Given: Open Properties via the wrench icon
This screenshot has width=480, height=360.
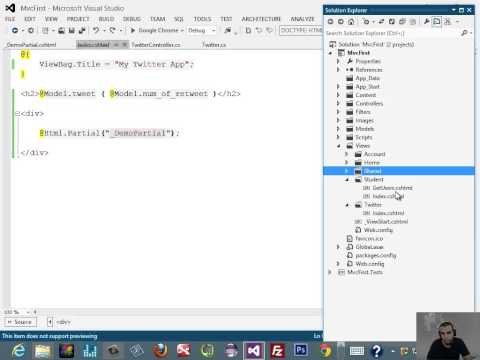Looking at the screenshot, I should [x=426, y=22].
